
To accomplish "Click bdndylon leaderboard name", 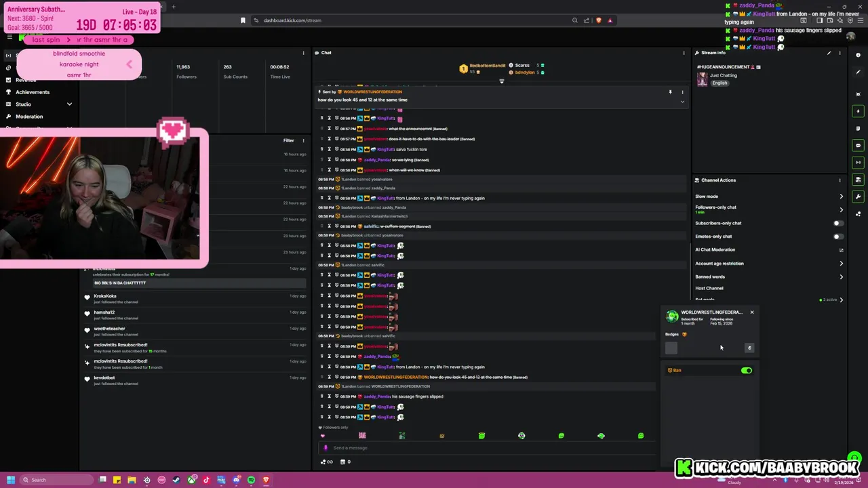I will point(525,73).
